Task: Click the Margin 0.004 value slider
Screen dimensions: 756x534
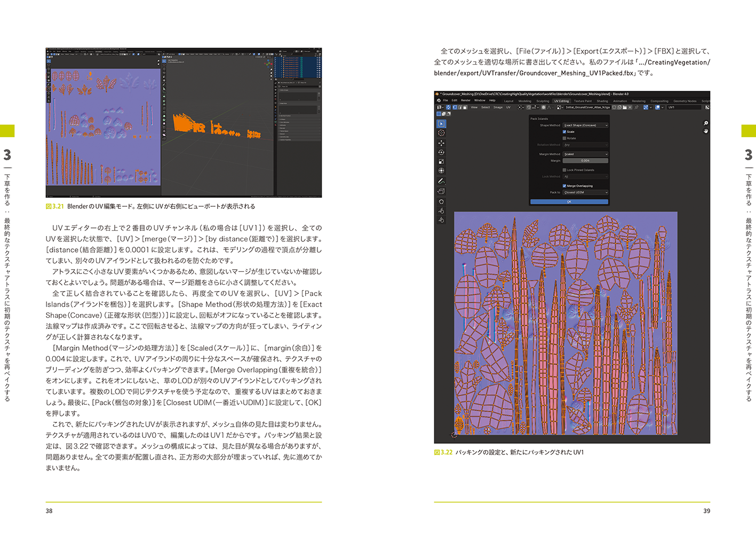Action: (x=585, y=161)
